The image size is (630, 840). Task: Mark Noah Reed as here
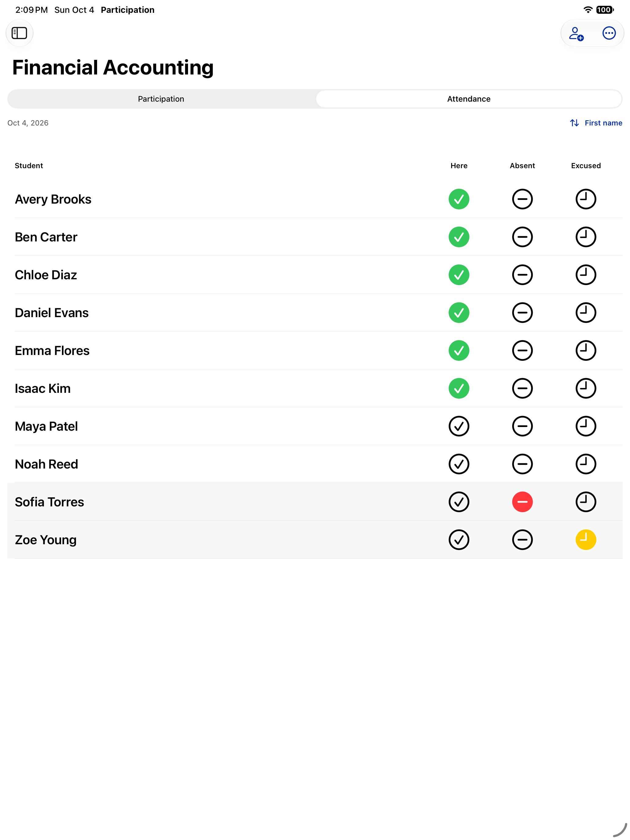click(x=459, y=464)
